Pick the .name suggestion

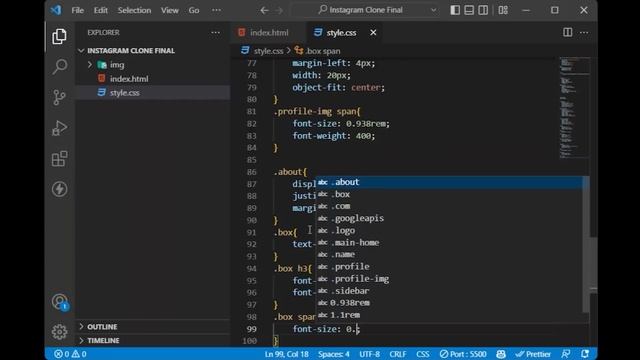click(450, 254)
